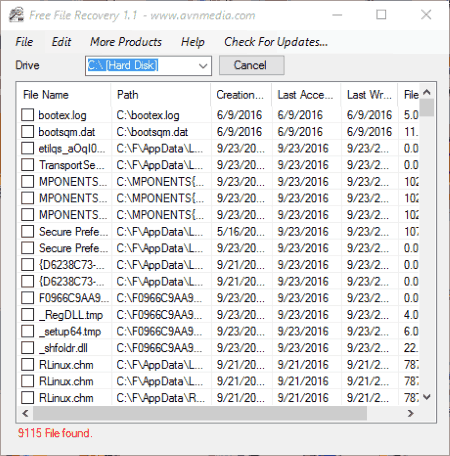Image resolution: width=450 pixels, height=456 pixels.
Task: Click path C:\bootex.log
Action: (148, 115)
